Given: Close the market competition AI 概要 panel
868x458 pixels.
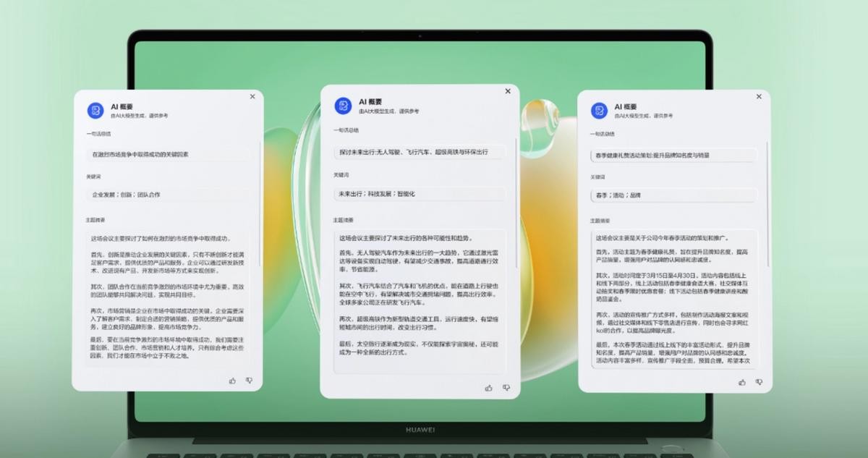Looking at the screenshot, I should (252, 96).
